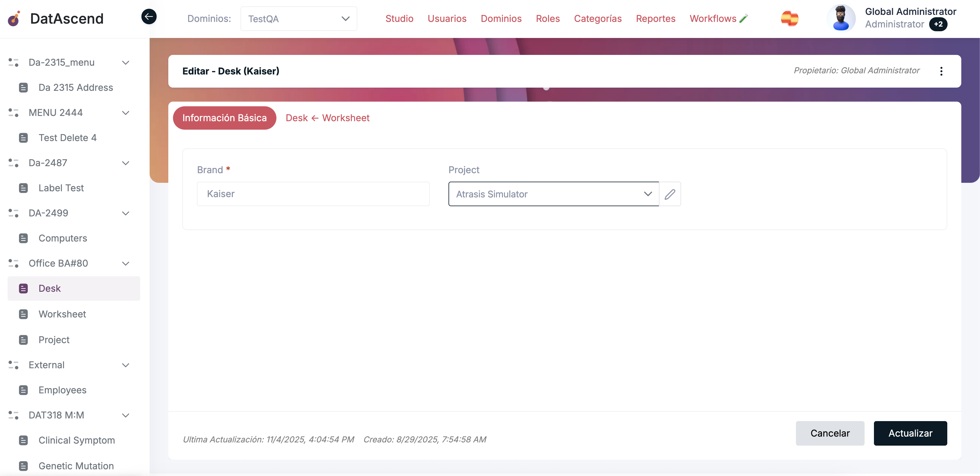
Task: Click into the Brand input field
Action: [x=313, y=194]
